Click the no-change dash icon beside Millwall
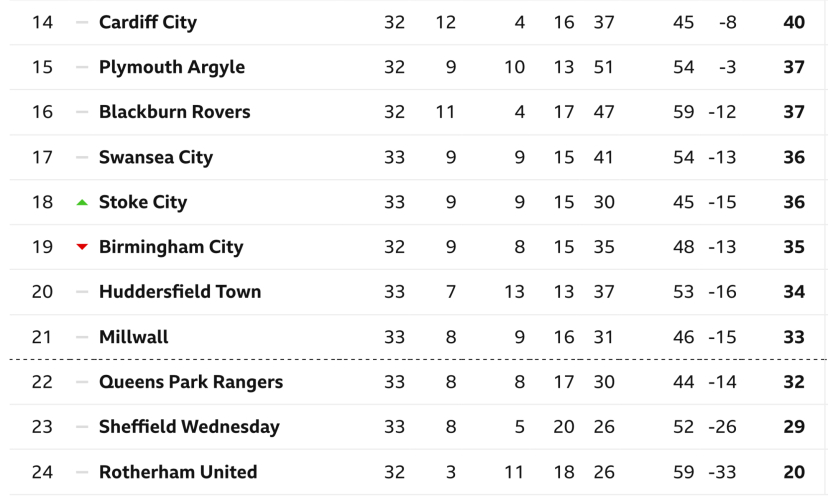 click(x=82, y=337)
